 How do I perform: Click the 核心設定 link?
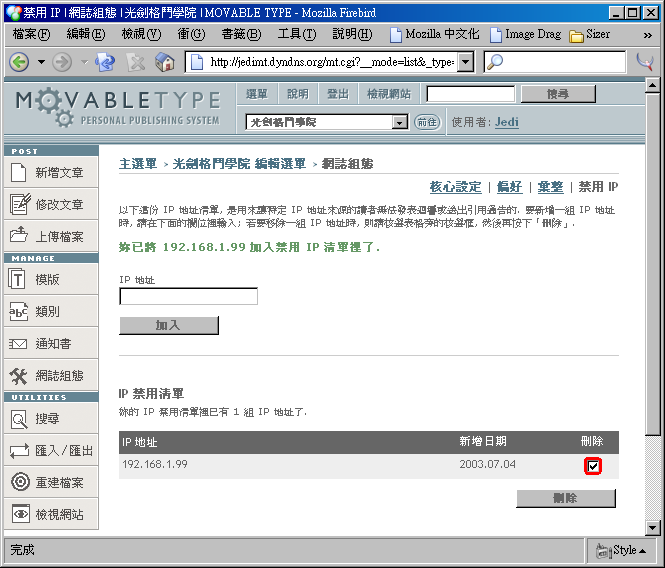coord(455,187)
